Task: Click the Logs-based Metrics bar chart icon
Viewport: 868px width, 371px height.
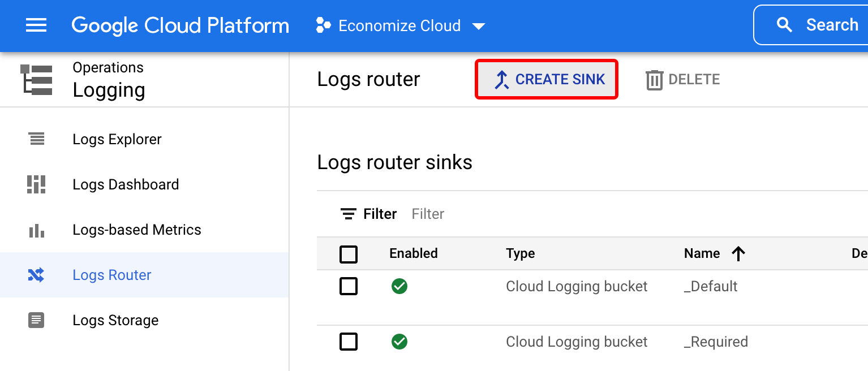Action: (x=37, y=230)
